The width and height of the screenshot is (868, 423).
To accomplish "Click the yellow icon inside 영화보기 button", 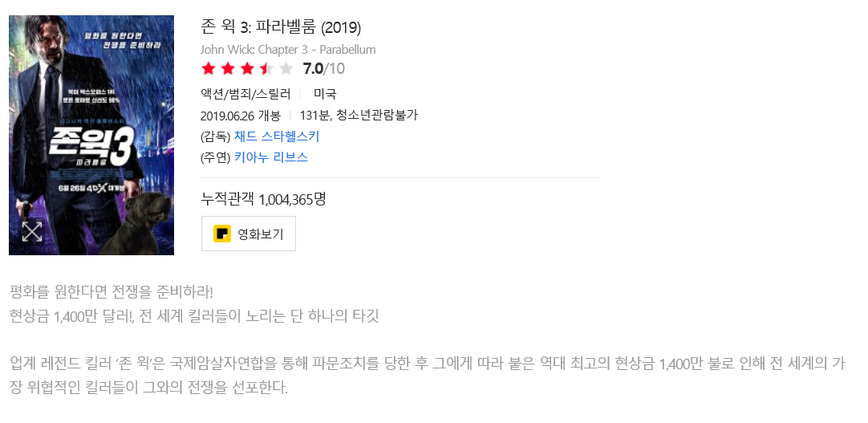I will [x=222, y=234].
